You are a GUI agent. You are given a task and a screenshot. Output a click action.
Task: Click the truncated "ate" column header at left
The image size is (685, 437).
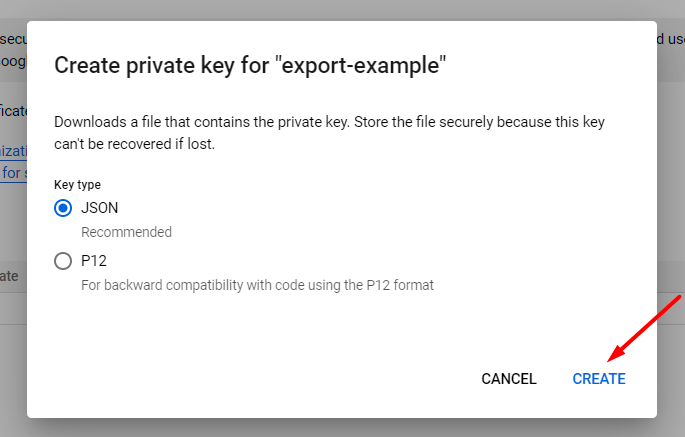pyautogui.click(x=10, y=276)
